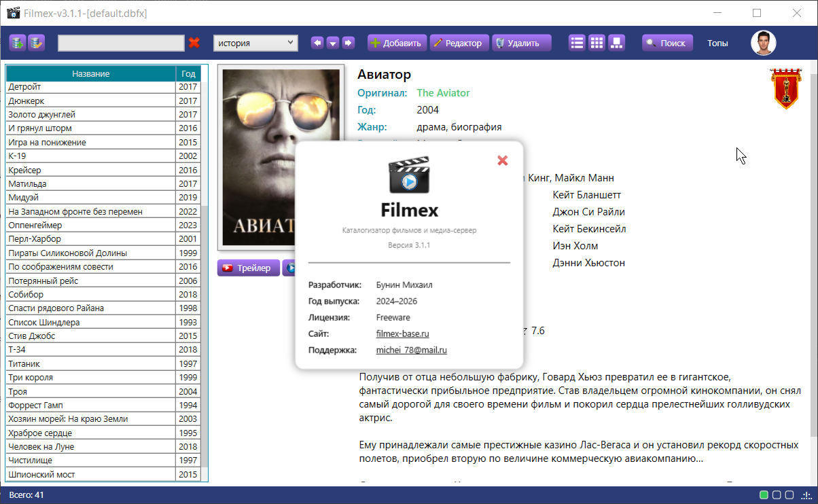Open the genre dropdown showing история
This screenshot has width=818, height=504.
point(255,43)
